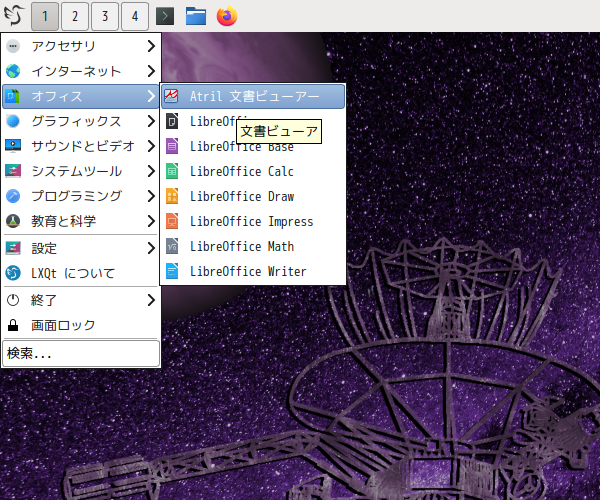Expand the サウンドとビデオ submenu arrow
The width and height of the screenshot is (600, 500).
[151, 146]
